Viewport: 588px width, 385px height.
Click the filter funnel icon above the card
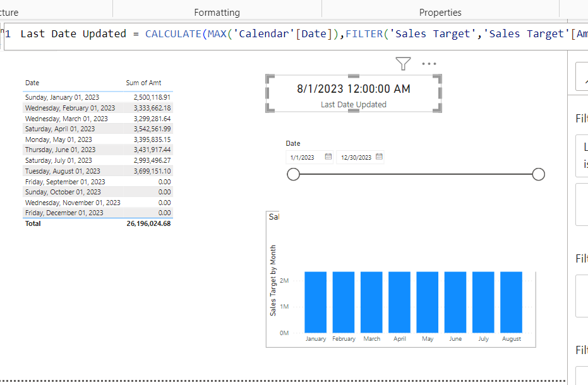tap(403, 64)
